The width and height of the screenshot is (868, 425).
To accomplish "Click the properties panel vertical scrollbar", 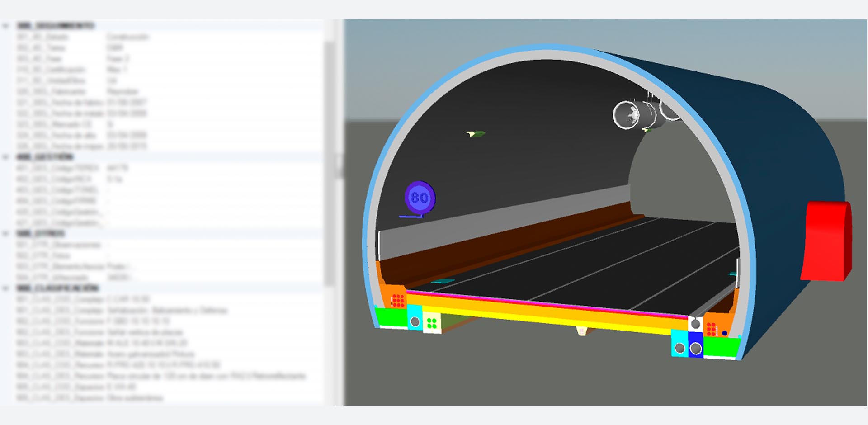I will (x=329, y=163).
